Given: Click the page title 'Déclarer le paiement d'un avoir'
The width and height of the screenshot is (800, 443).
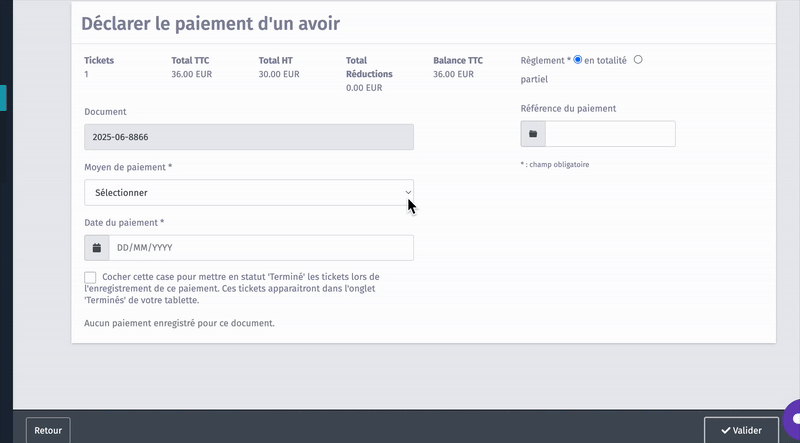Looking at the screenshot, I should (210, 23).
